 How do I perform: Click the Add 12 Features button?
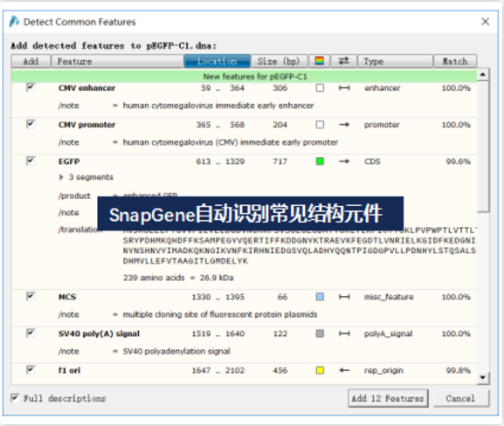coord(388,398)
